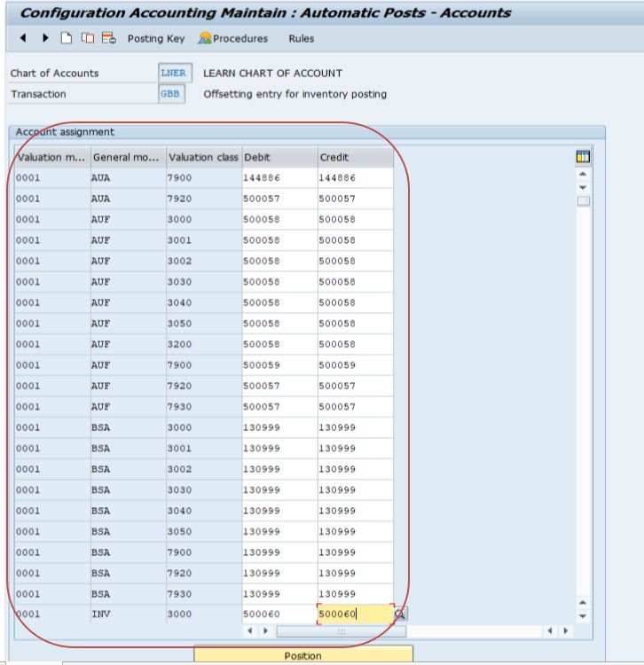Viewport: 644px width, 665px height.
Task: Click the delete row icon in toolbar
Action: coord(108,38)
